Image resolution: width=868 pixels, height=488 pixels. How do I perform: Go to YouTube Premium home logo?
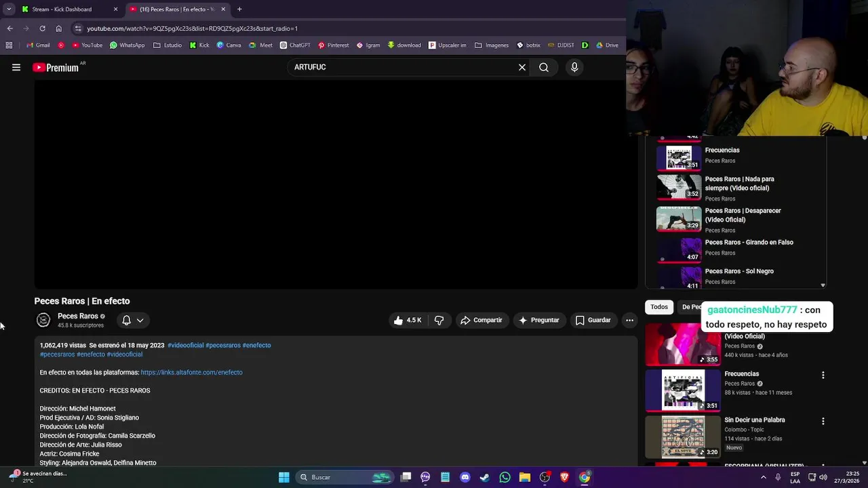click(56, 67)
